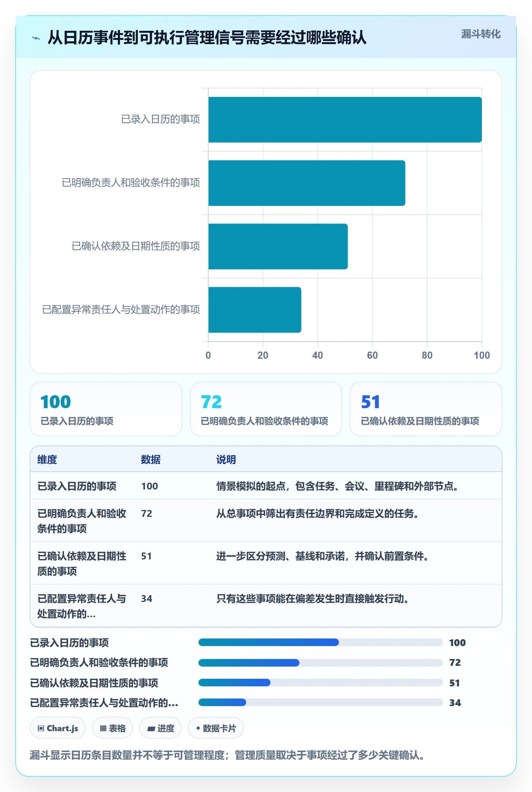This screenshot has width=532, height=792.
Task: Click the chart bar for 已录入日历的事项
Action: click(x=345, y=120)
